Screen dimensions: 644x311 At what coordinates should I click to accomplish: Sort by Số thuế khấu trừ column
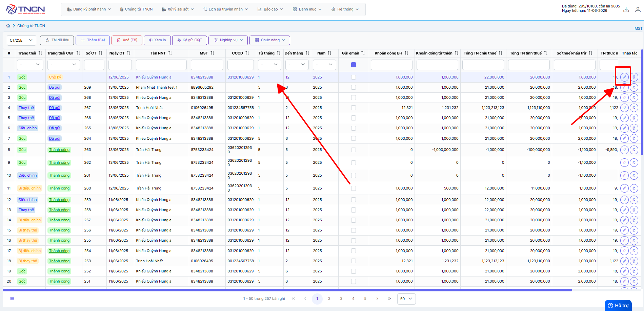590,53
